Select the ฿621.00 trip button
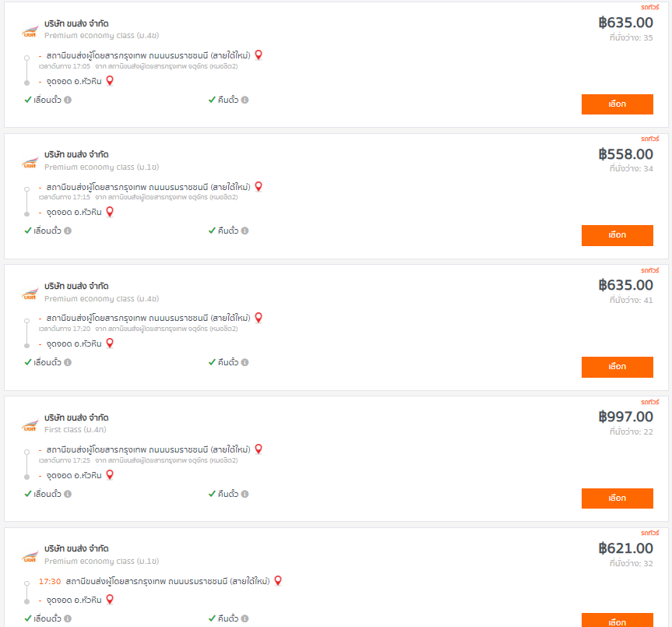 617,621
